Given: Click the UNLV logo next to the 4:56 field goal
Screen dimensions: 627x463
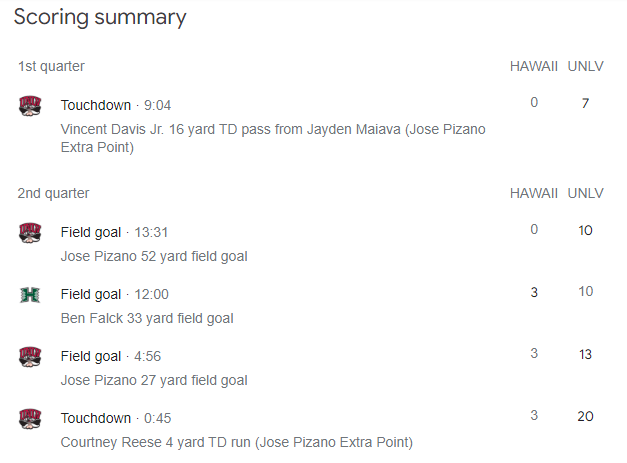Looking at the screenshot, I should pyautogui.click(x=30, y=357).
